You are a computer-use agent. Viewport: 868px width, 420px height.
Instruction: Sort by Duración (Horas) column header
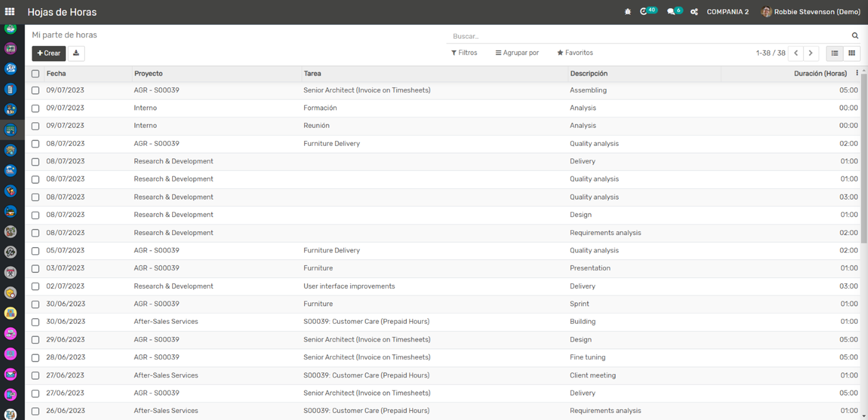(x=820, y=74)
